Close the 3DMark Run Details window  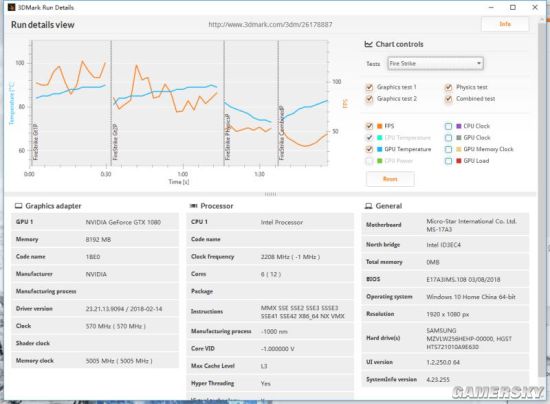pyautogui.click(x=535, y=7)
